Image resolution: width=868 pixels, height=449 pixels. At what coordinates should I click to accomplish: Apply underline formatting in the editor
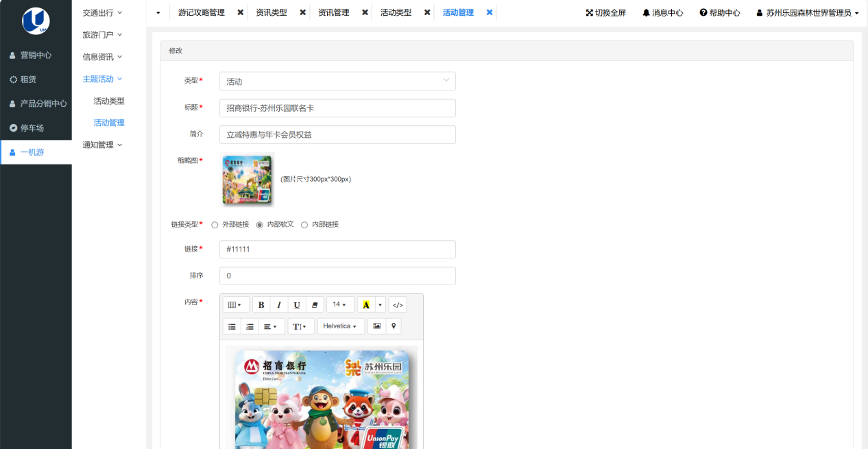click(297, 304)
